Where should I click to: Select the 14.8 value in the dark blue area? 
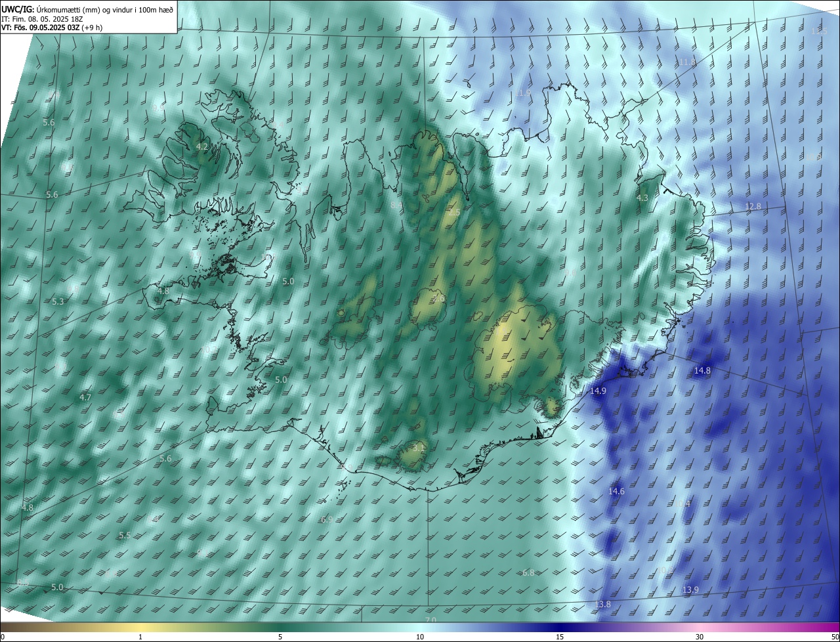[x=702, y=371]
